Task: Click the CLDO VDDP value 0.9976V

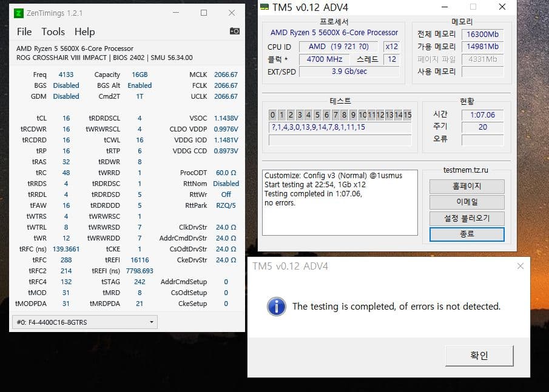Action: click(226, 130)
